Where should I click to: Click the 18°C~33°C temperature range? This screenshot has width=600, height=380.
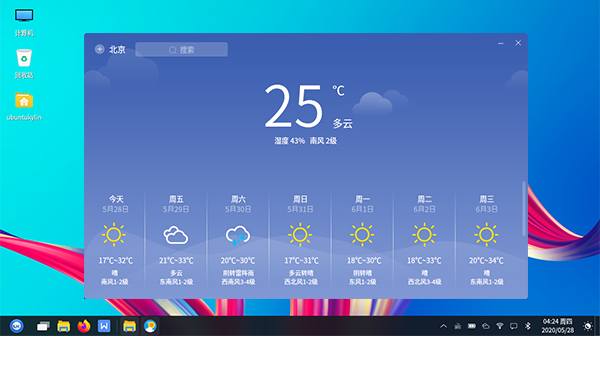coord(424,261)
